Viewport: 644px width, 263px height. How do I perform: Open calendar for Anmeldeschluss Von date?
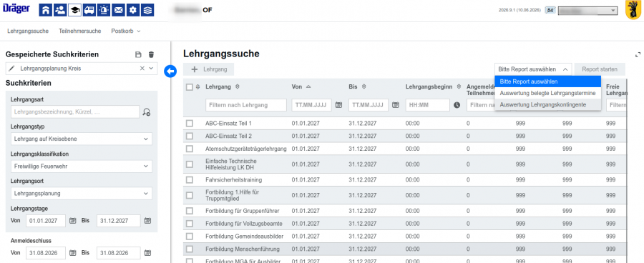click(x=73, y=253)
